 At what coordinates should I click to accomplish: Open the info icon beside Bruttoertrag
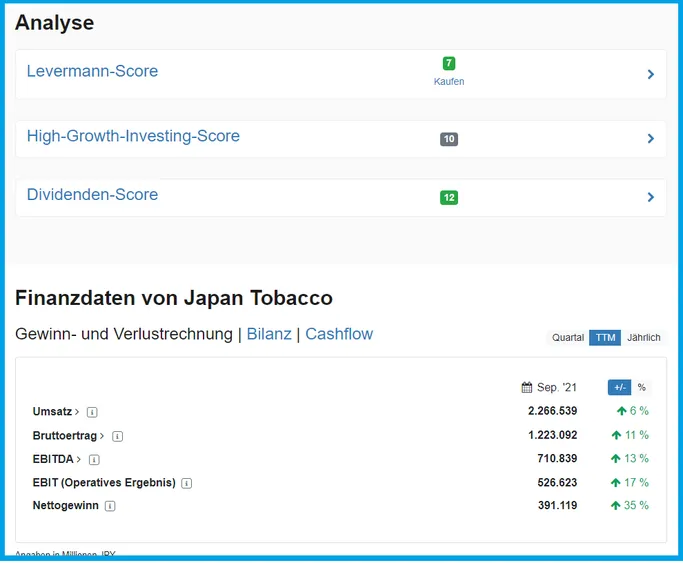click(118, 436)
